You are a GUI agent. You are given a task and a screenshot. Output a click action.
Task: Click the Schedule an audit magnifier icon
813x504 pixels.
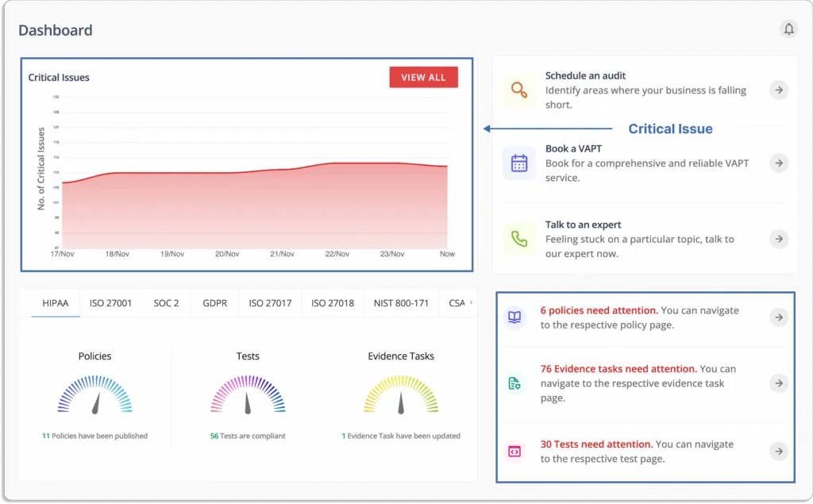[x=519, y=90]
